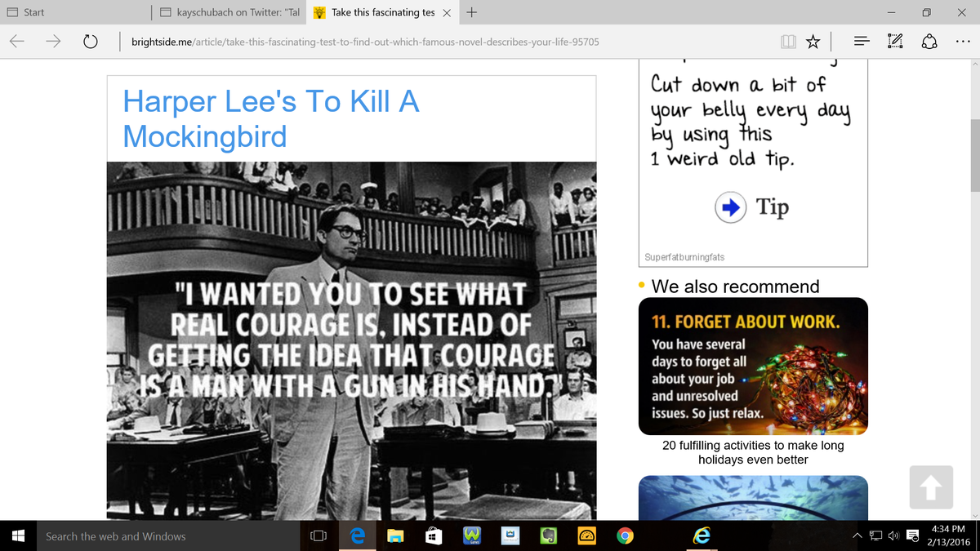Close the 'Take this fascinating tes' tab
The image size is (980, 551).
tap(447, 12)
